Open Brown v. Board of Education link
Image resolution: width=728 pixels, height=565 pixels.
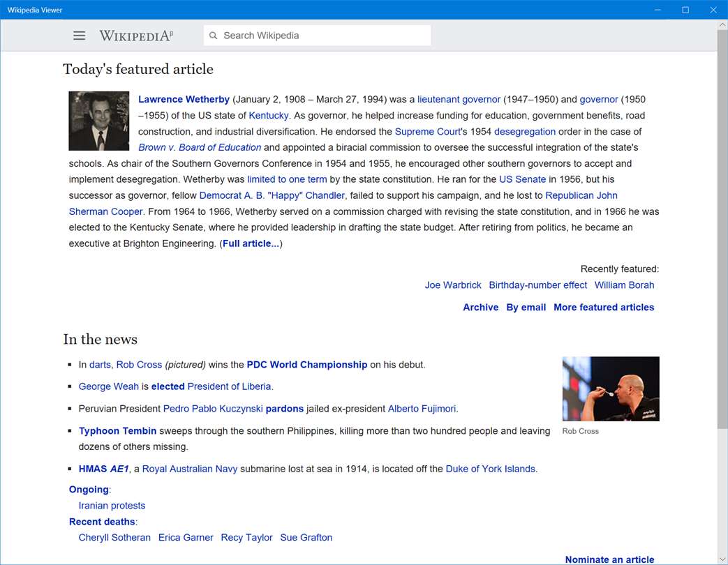(200, 147)
